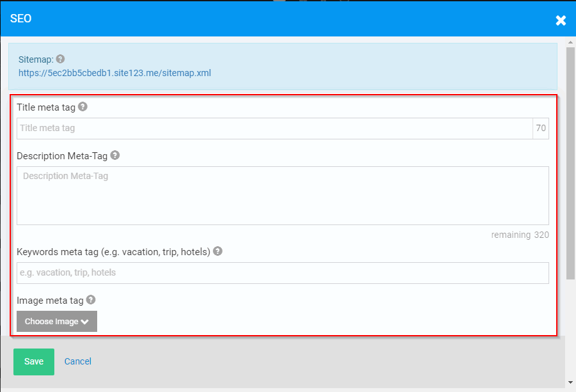Focus the Description Meta-Tag text area
Image resolution: width=576 pixels, height=392 pixels.
283,196
